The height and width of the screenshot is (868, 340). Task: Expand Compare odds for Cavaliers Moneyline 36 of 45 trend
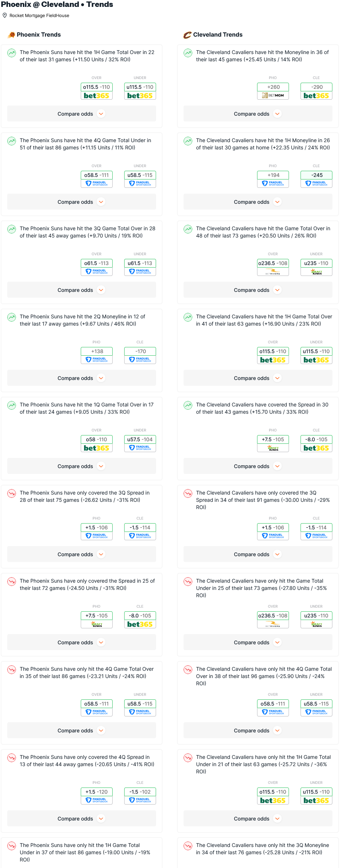[258, 114]
